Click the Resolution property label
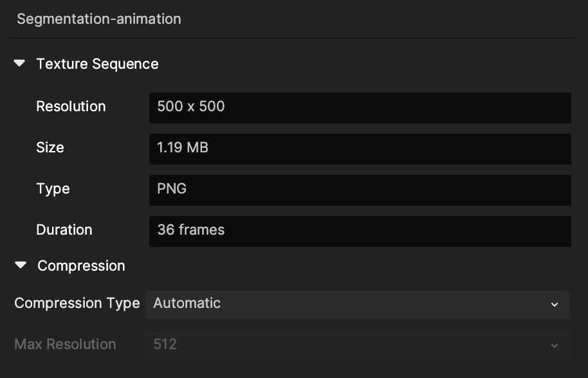588x378 pixels. point(71,107)
